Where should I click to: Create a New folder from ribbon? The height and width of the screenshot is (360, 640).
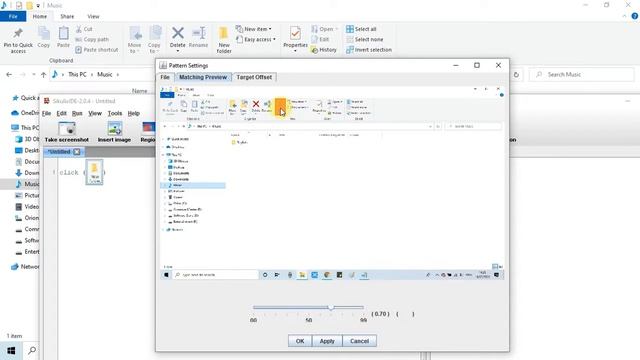click(224, 40)
